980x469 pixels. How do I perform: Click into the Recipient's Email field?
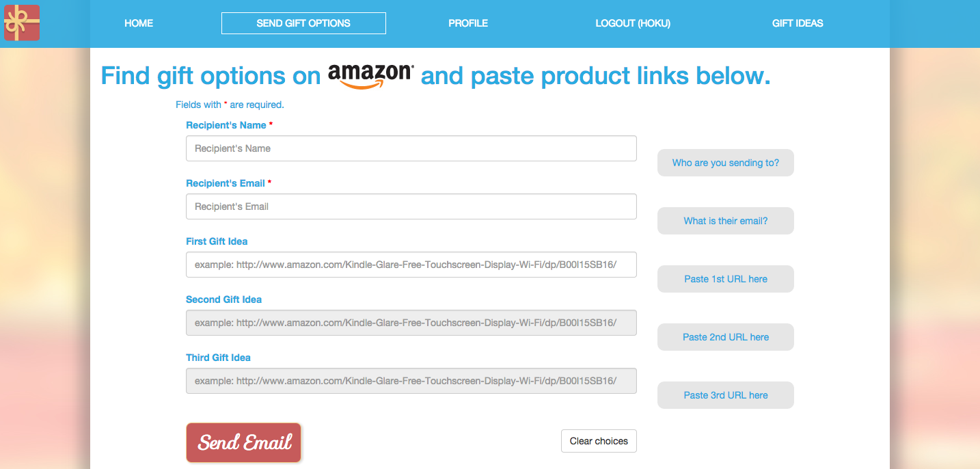point(411,206)
